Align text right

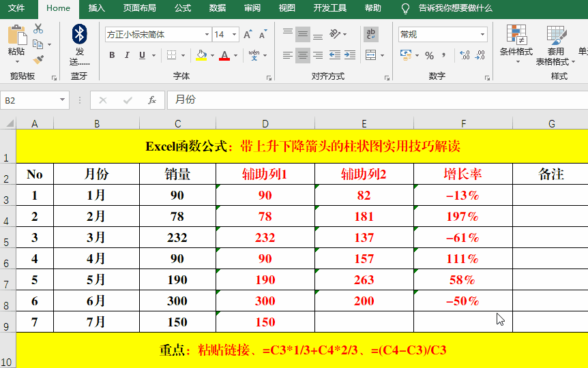point(318,55)
